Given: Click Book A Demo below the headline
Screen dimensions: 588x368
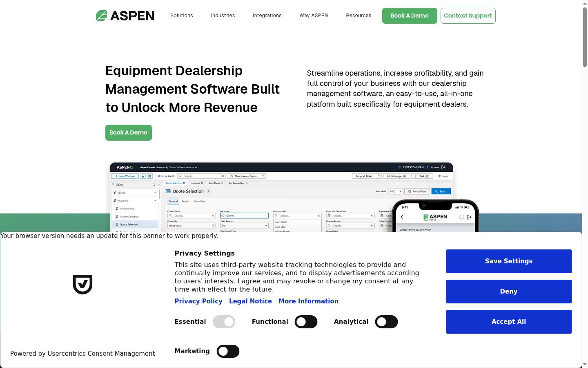Looking at the screenshot, I should coord(129,132).
